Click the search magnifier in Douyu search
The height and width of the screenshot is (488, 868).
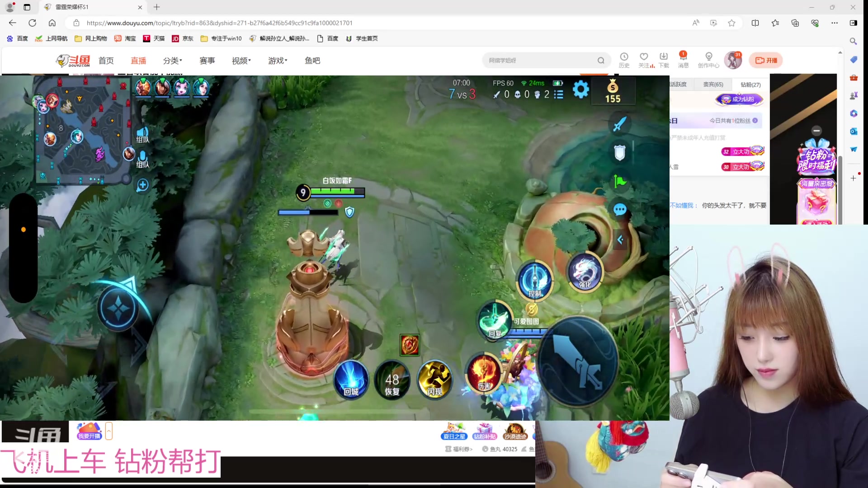click(601, 60)
